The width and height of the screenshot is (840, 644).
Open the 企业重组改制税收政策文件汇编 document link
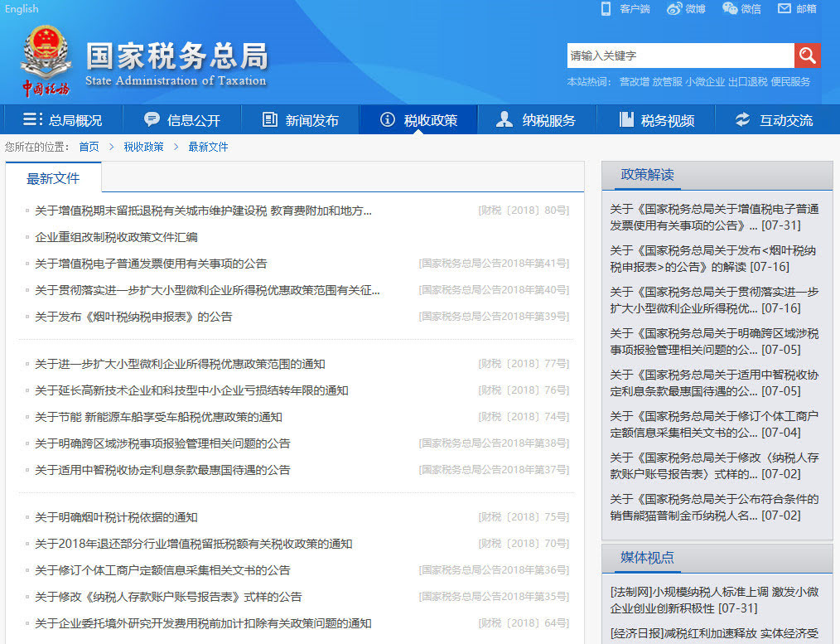coord(116,237)
